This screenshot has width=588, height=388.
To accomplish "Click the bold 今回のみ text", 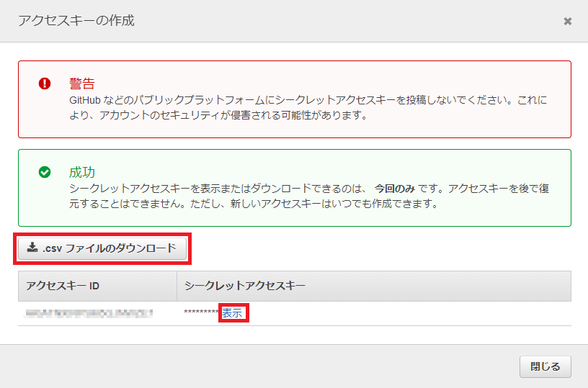I will coord(394,189).
